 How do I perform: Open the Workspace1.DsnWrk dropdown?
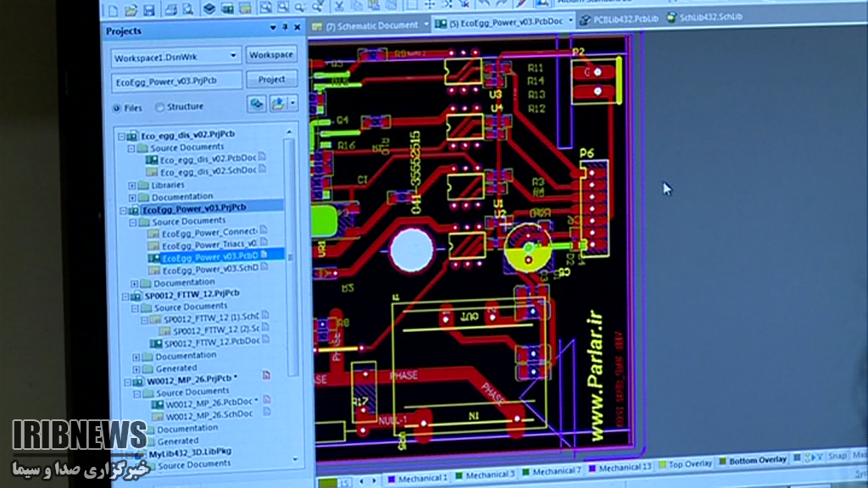pyautogui.click(x=234, y=56)
